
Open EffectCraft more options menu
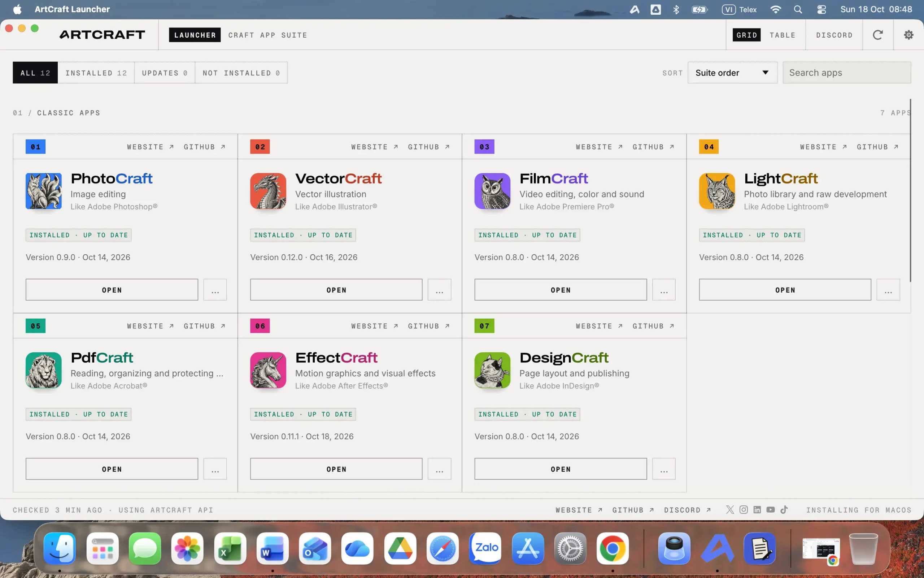coord(439,469)
